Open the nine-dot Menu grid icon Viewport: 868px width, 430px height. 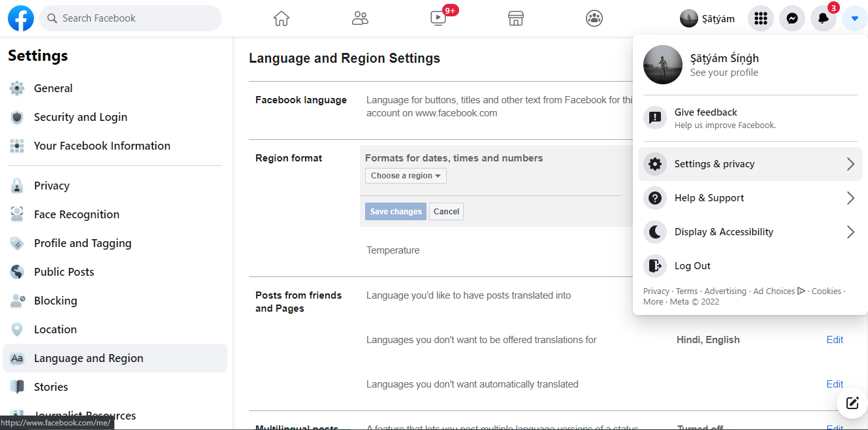click(x=760, y=18)
